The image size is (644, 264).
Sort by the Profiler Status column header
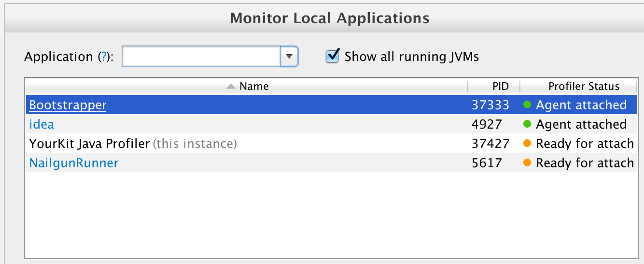583,87
